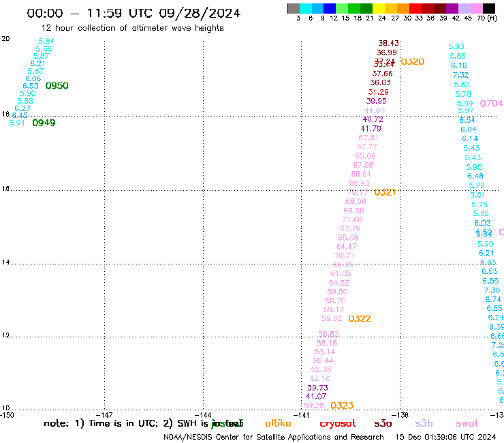Click the wave height value 59.25
Screen dimensions: 504x443
pos(314,406)
